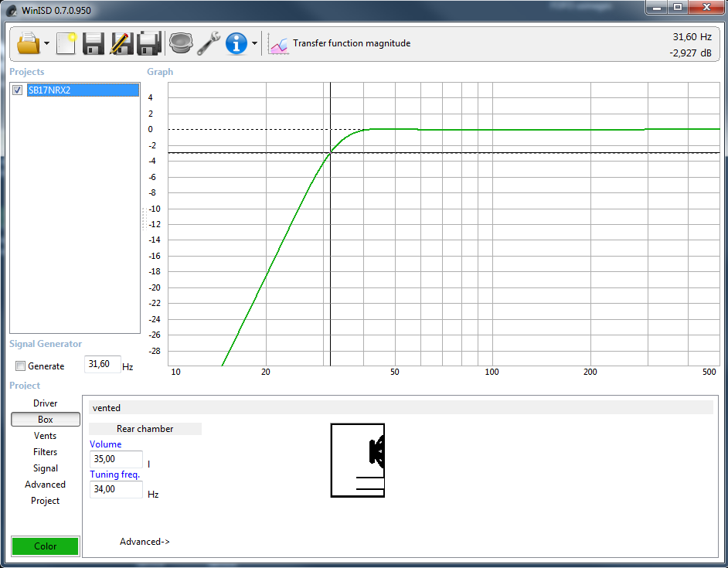This screenshot has width=728, height=568.
Task: Click the green Color button
Action: tap(45, 546)
